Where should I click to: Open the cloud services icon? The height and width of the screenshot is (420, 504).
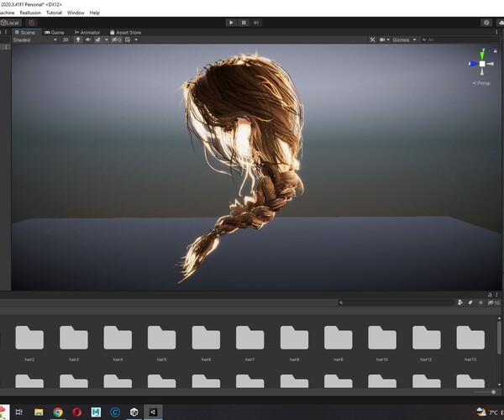pyautogui.click(x=501, y=23)
